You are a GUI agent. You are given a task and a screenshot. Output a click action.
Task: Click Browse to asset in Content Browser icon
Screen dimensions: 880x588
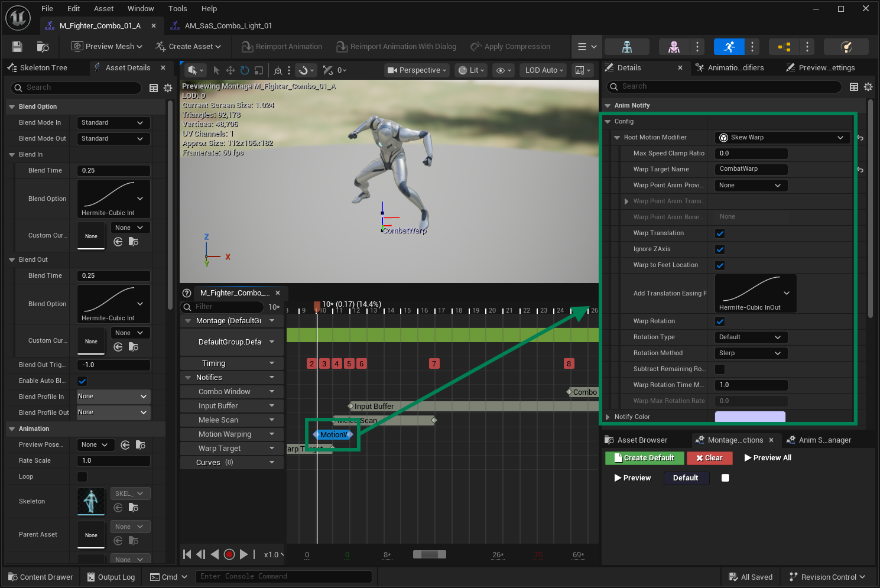tap(43, 47)
